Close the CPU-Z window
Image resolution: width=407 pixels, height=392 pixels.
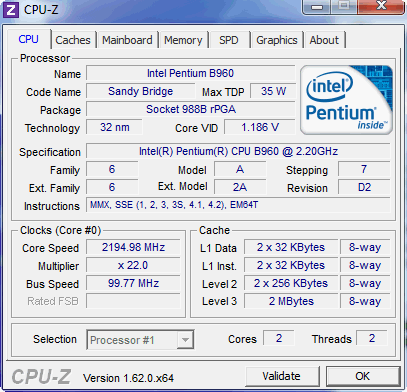(x=381, y=6)
